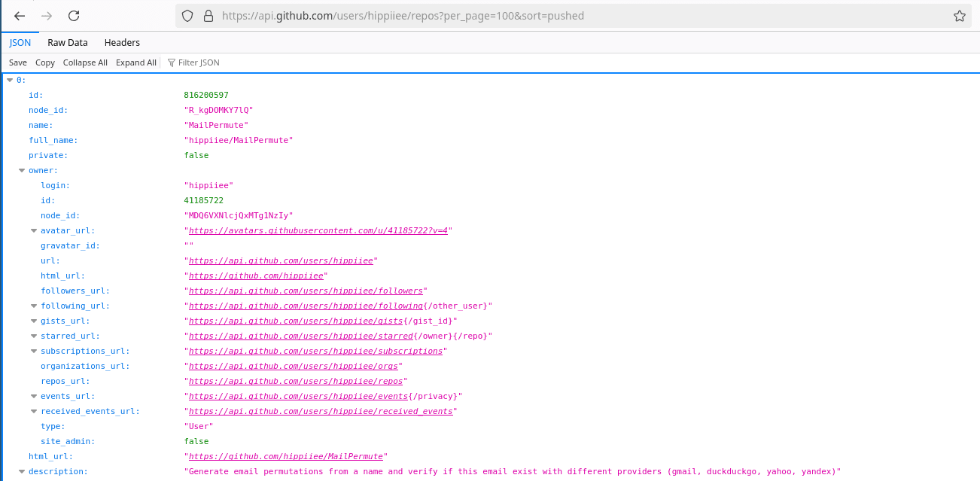Open the following_url API link
The width and height of the screenshot is (980, 481).
coord(306,306)
